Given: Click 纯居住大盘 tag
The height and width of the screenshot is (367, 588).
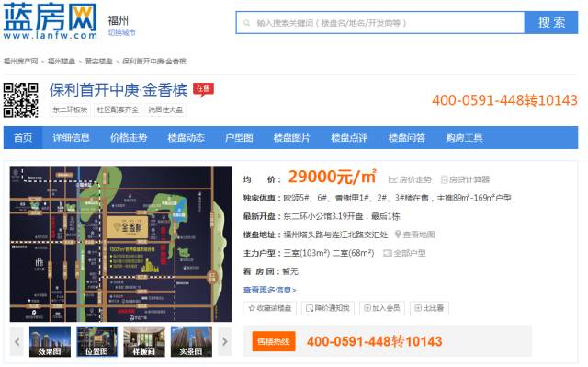Looking at the screenshot, I should pyautogui.click(x=165, y=109).
